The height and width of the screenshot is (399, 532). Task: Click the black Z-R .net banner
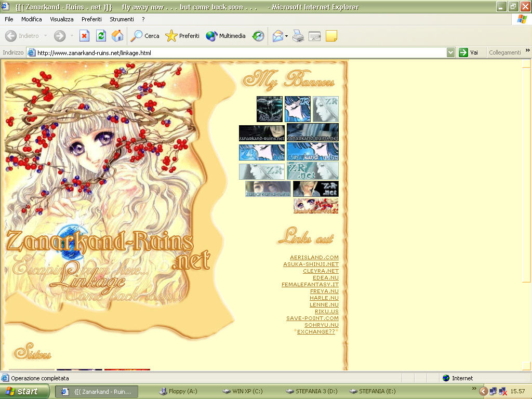click(x=316, y=189)
